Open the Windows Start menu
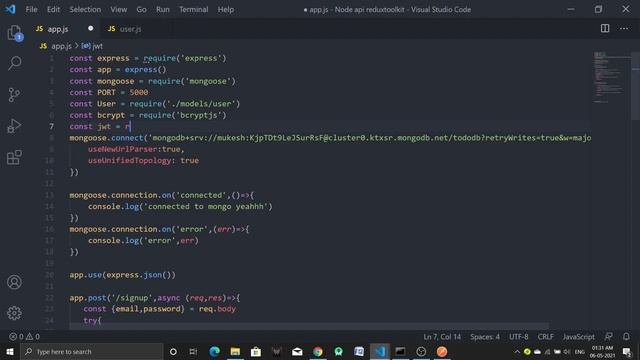The image size is (640, 360). (10, 351)
